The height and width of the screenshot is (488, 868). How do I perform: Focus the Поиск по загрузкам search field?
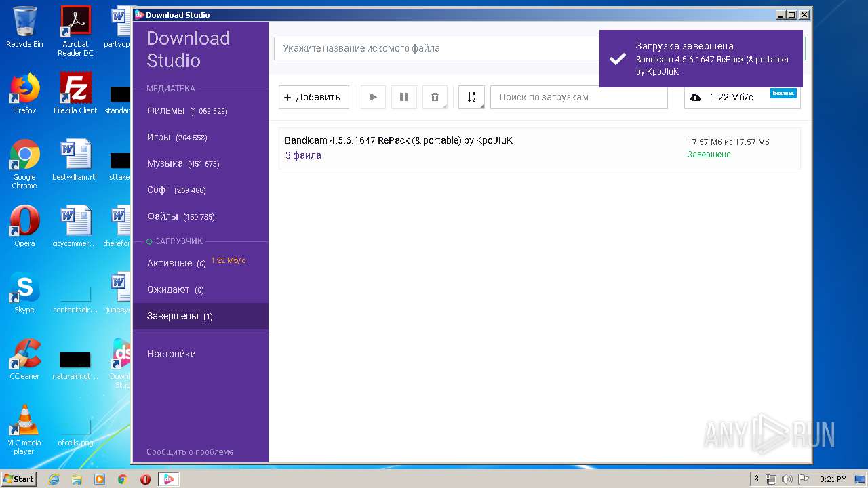coord(579,97)
